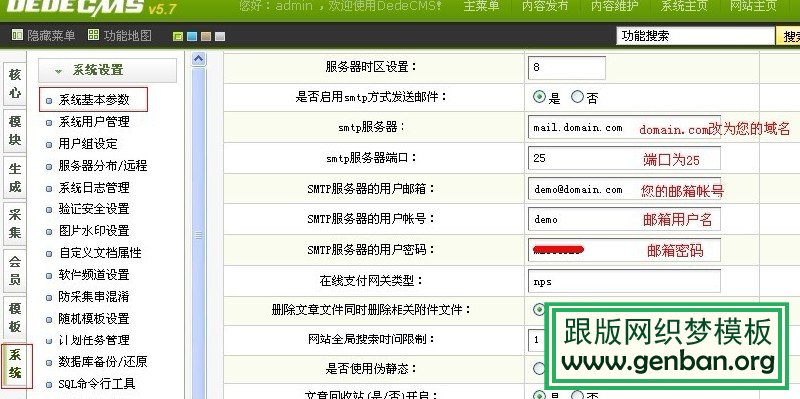Image resolution: width=800 pixels, height=399 pixels.
Task: Select 是 for enabling smtp mail
Action: click(x=539, y=96)
